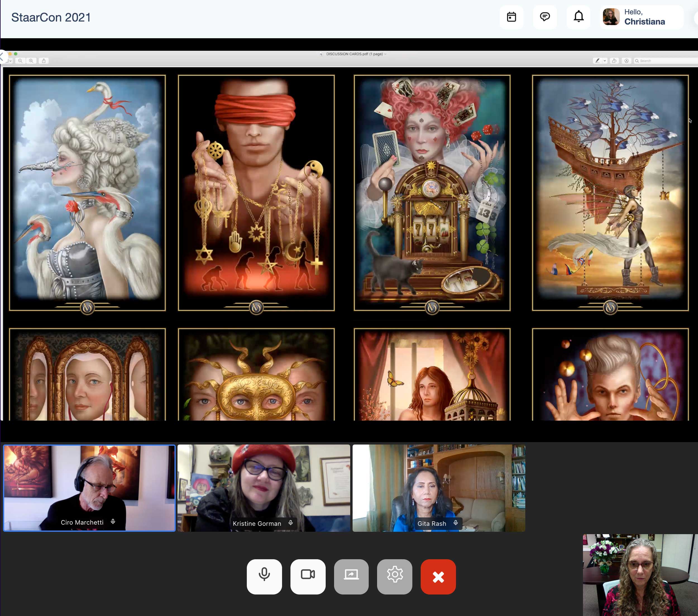Click the notifications bell icon
Screen dimensions: 698x616
pos(578,17)
